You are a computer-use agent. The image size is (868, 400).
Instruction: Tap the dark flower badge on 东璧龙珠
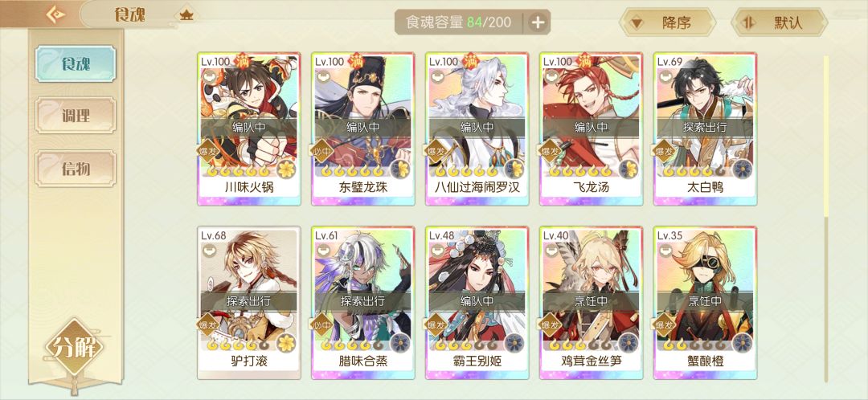400,169
